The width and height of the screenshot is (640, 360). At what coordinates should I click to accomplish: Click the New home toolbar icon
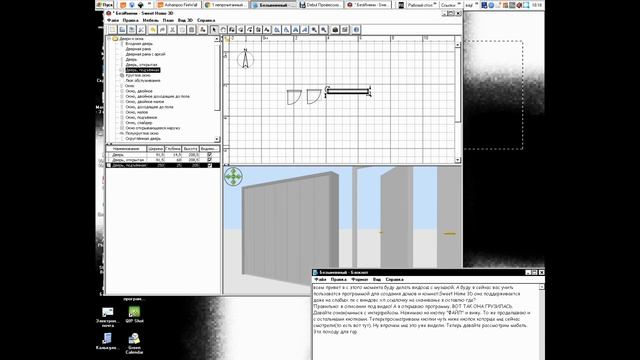[112, 30]
